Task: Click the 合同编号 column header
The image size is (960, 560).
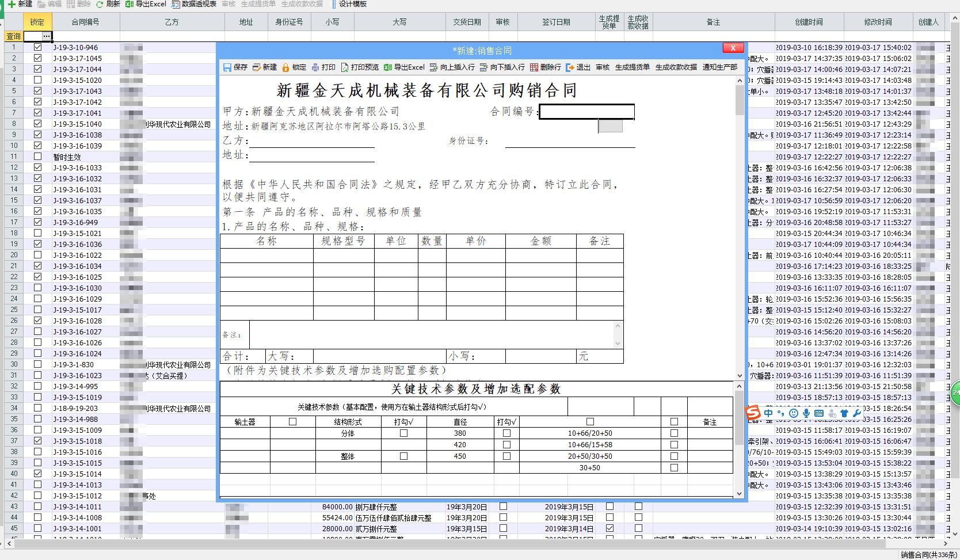Action: coord(86,22)
